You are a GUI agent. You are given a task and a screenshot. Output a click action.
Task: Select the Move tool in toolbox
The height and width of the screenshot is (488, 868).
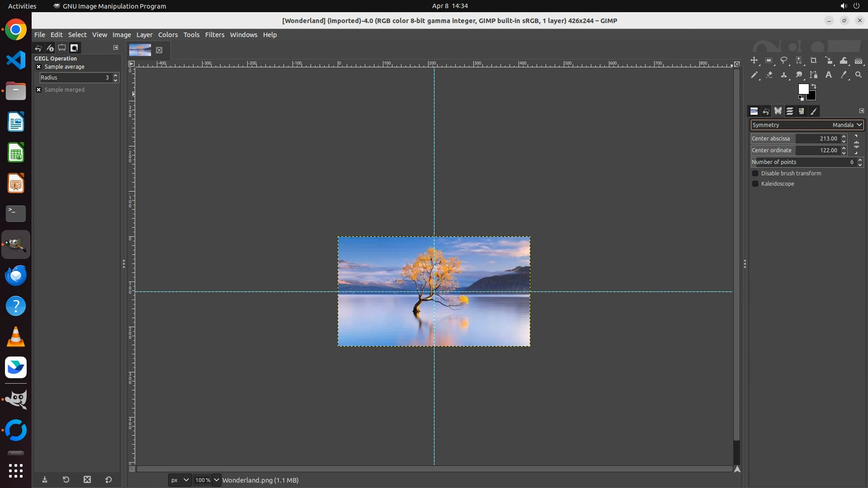[754, 61]
